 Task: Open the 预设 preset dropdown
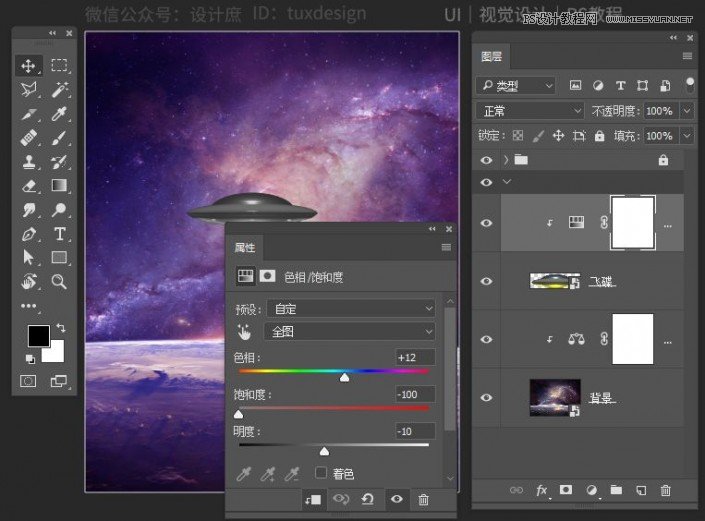[x=351, y=308]
